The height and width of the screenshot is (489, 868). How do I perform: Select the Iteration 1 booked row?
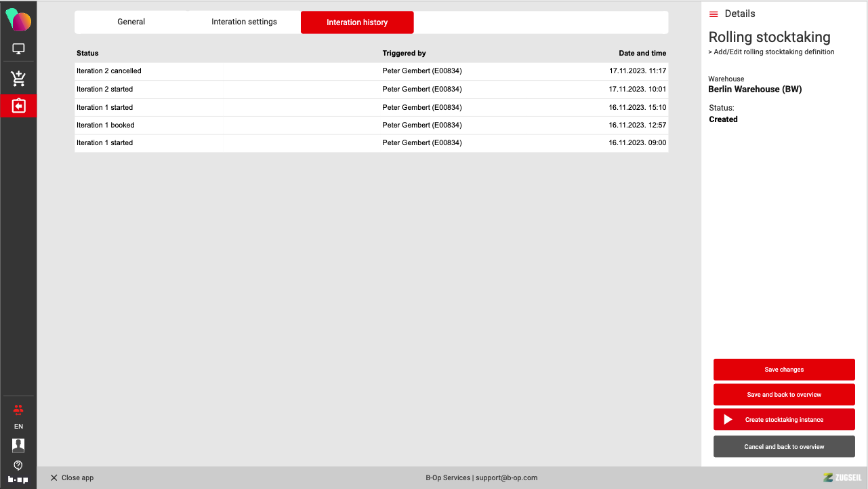(371, 125)
